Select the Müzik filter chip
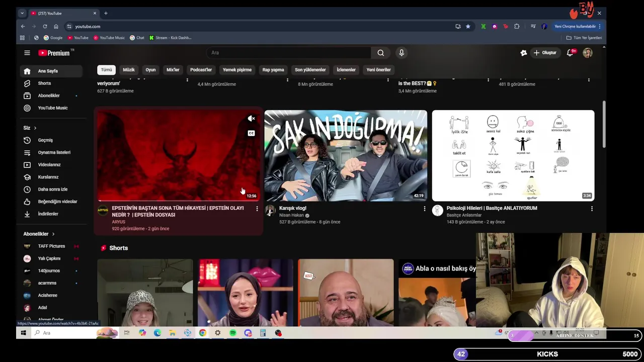Image resolution: width=644 pixels, height=362 pixels. point(129,70)
